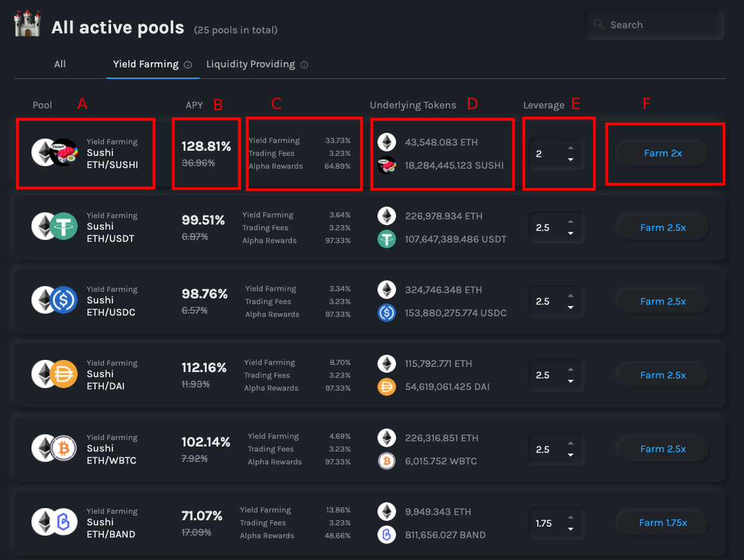744x560 pixels.
Task: Click the info icon next to Liquidity Providing tab
Action: pyautogui.click(x=304, y=65)
